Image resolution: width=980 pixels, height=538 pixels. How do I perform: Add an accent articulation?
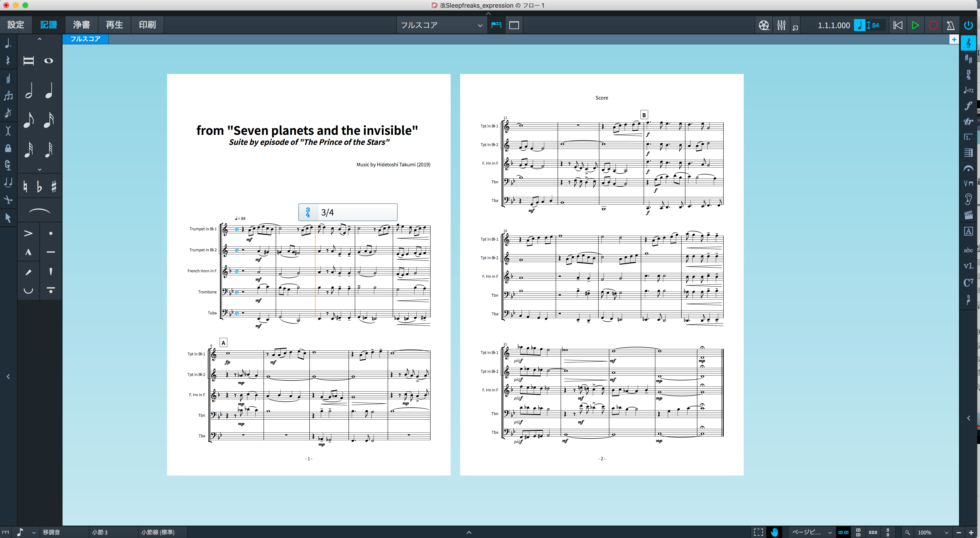(29, 233)
